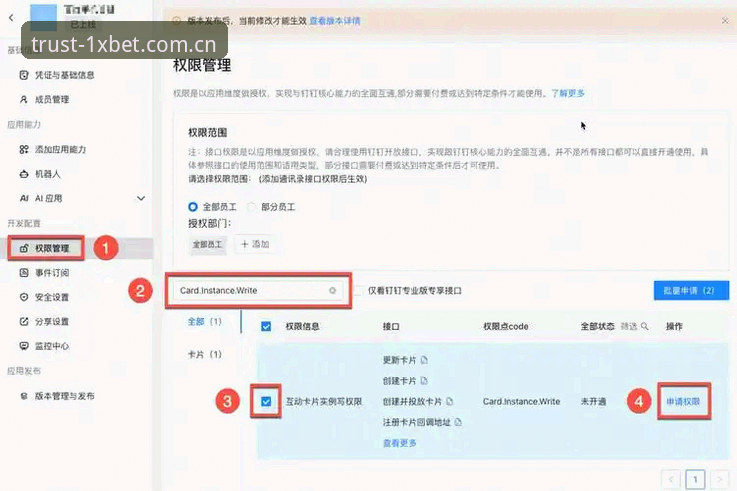Click the + 添加 department button

click(255, 244)
